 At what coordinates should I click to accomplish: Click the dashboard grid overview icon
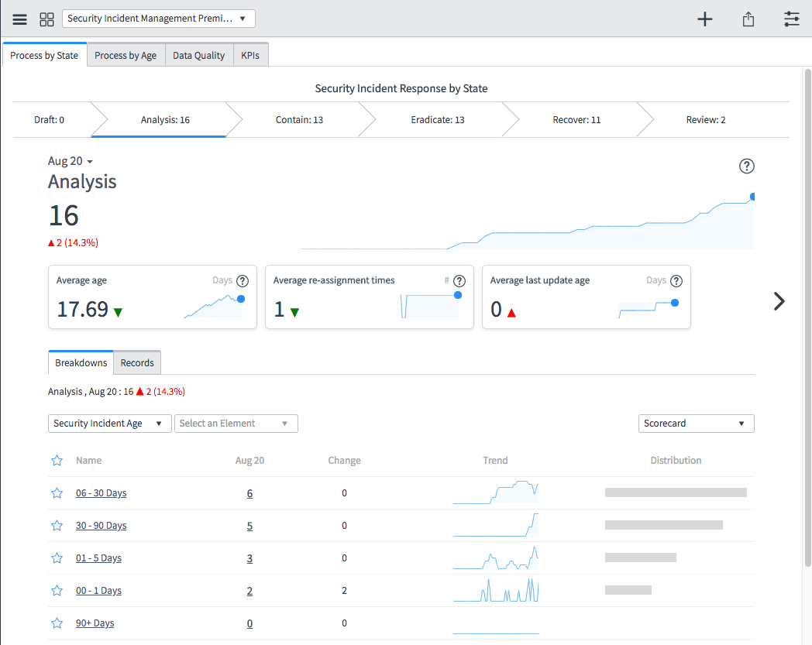tap(46, 19)
